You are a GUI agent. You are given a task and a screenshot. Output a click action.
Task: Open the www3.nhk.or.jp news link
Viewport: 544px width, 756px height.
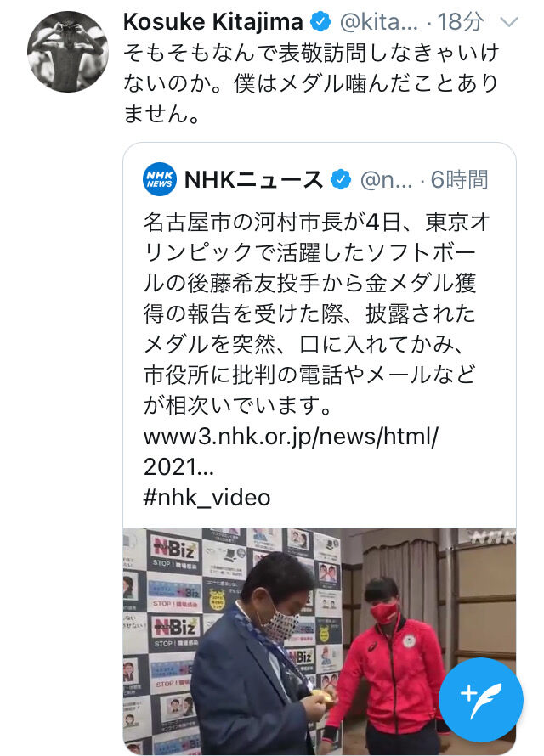[x=291, y=451]
